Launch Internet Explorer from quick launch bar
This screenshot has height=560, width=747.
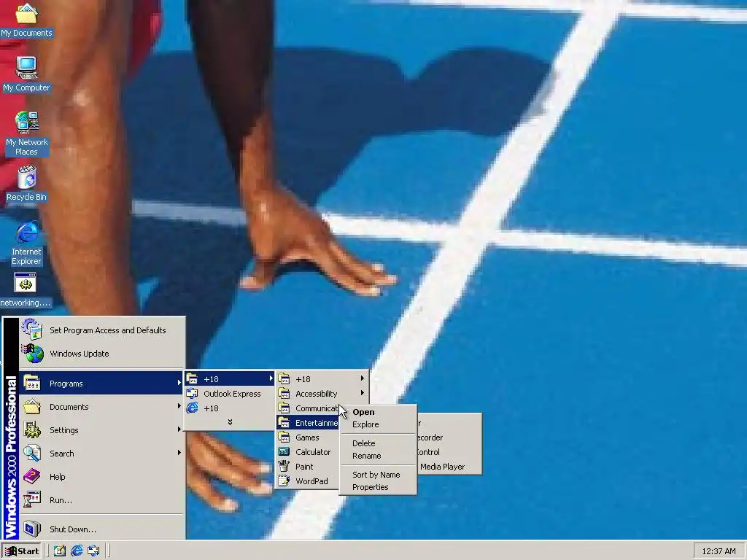point(77,551)
